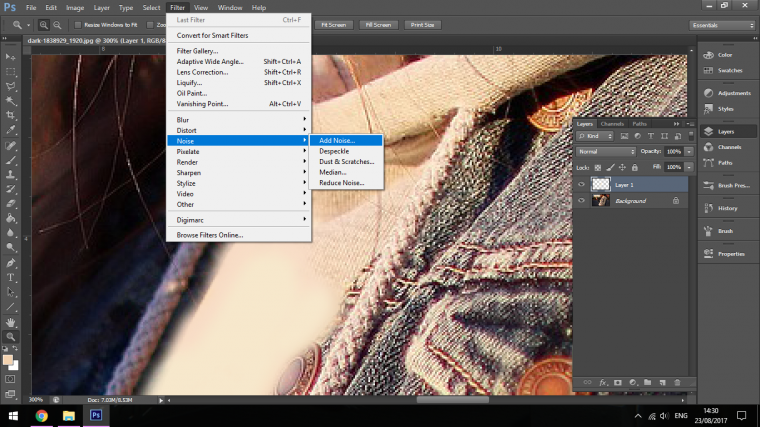This screenshot has height=427, width=760.
Task: Select the Pen tool
Action: click(x=10, y=263)
